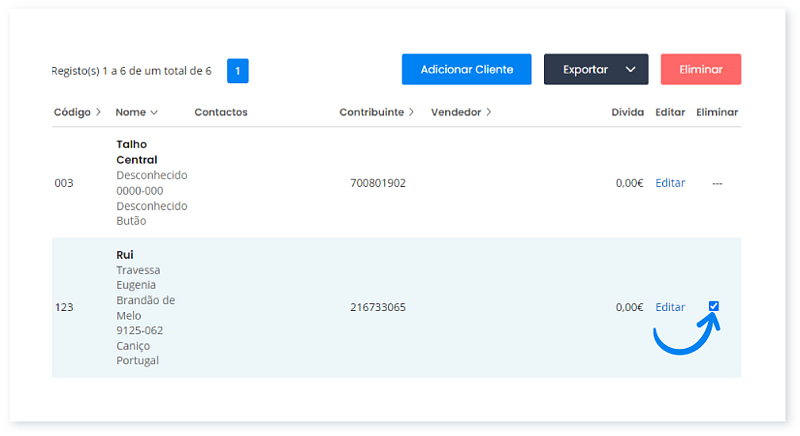Go to page 1 in pagination

click(238, 70)
